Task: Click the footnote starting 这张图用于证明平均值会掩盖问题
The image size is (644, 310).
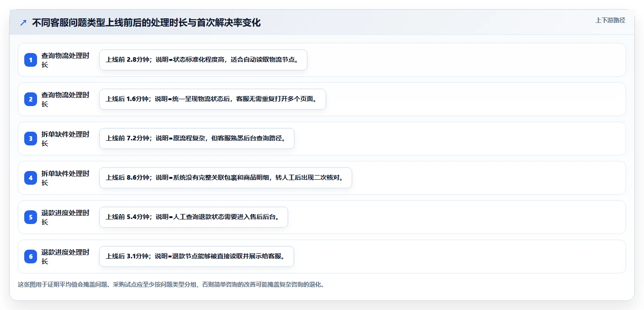Action: tap(171, 284)
